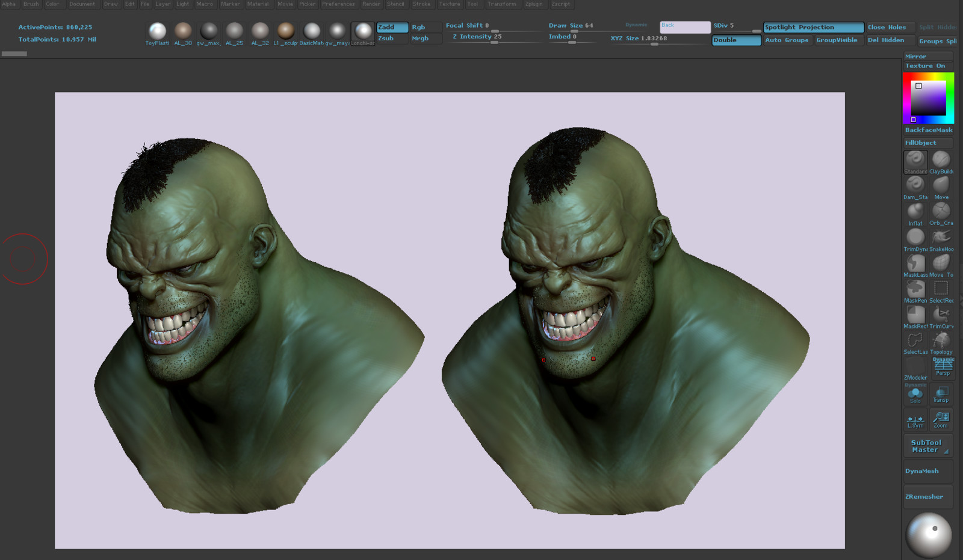963x560 pixels.
Task: Click the Auto Groups button
Action: (787, 40)
